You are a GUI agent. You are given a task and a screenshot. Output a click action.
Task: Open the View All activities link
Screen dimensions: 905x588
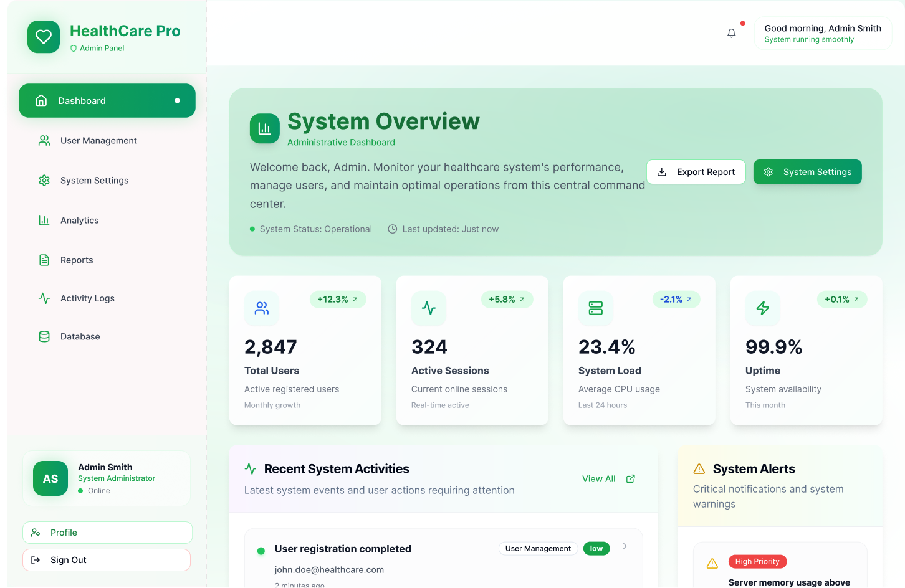pos(598,479)
